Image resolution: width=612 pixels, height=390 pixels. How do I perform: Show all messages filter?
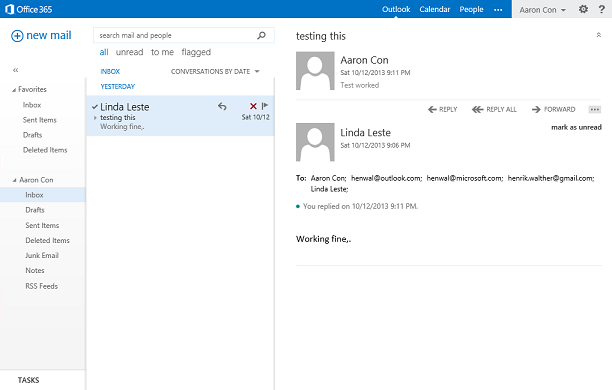(104, 52)
